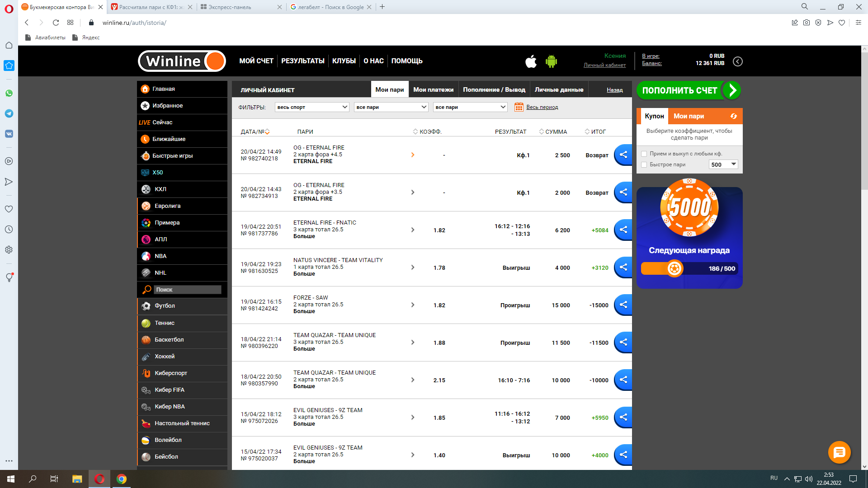This screenshot has width=868, height=488.
Task: Click the 'ПОПОЛНИТЬ СЧЕТ' button
Action: click(x=689, y=90)
